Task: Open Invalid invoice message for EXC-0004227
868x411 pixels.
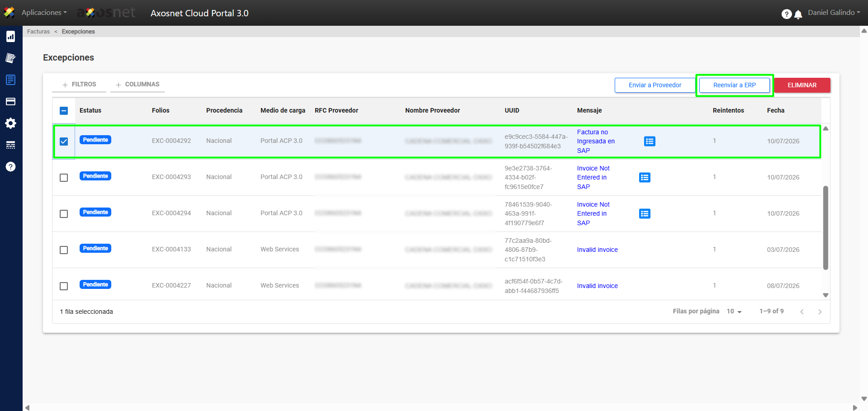Action: pos(598,286)
